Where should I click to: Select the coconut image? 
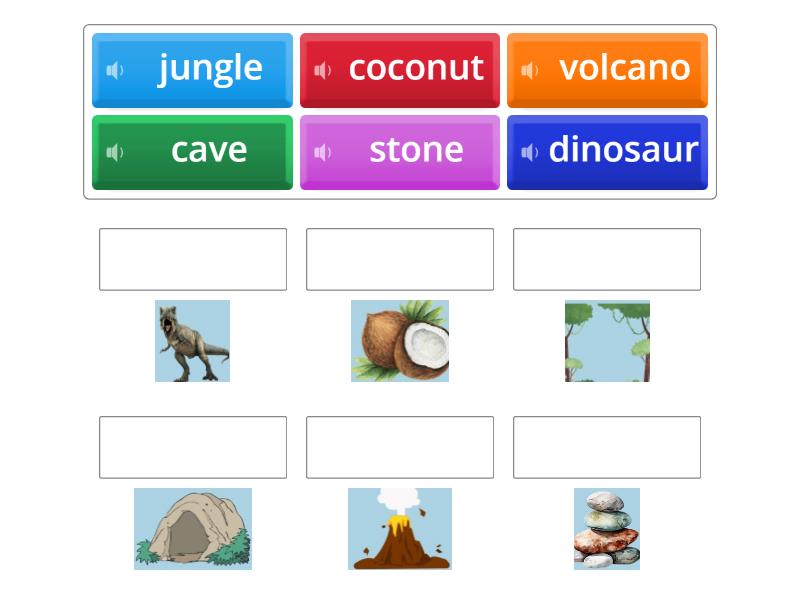pos(400,341)
